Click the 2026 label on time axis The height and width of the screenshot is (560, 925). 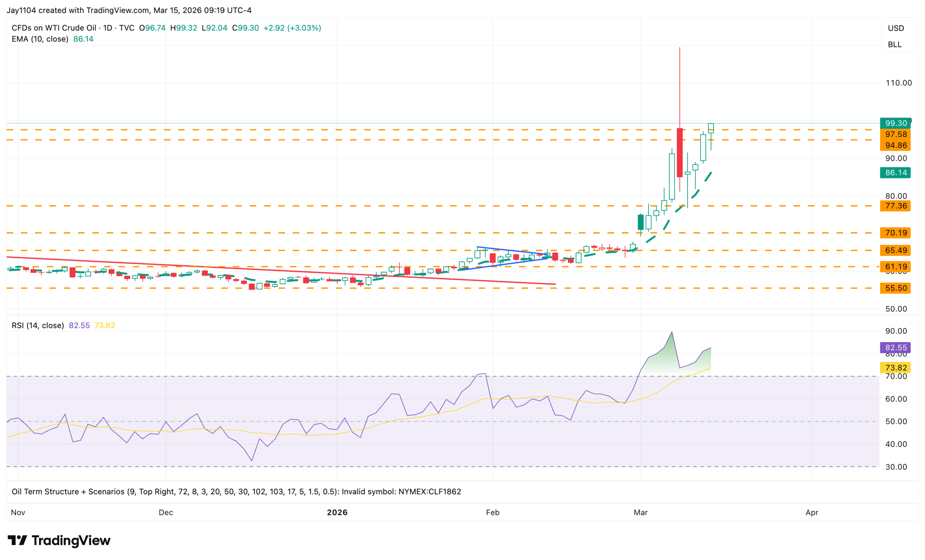click(x=337, y=512)
